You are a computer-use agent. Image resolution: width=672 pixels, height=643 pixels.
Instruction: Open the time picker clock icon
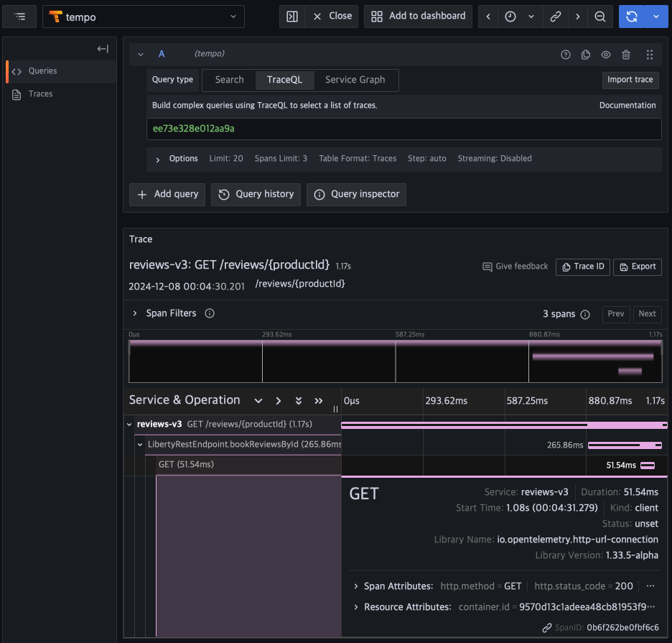(x=510, y=17)
